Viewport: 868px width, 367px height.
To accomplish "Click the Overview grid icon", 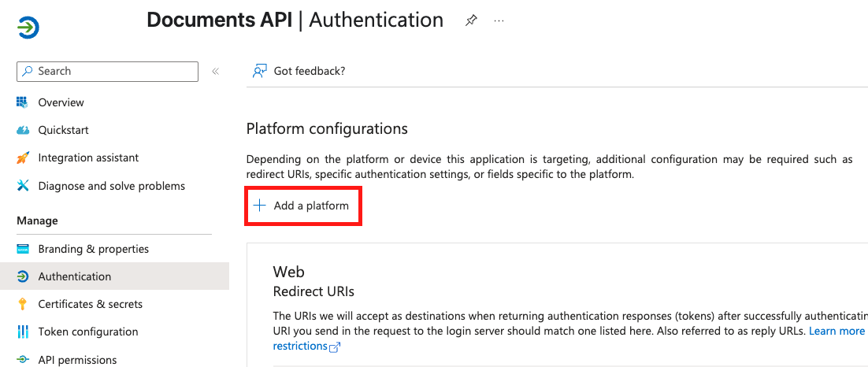I will tap(22, 102).
